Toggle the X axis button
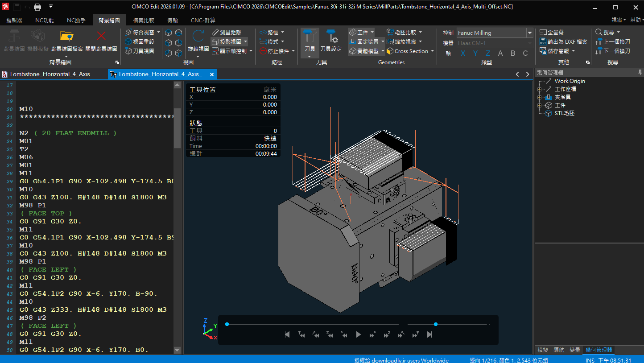 coord(463,53)
